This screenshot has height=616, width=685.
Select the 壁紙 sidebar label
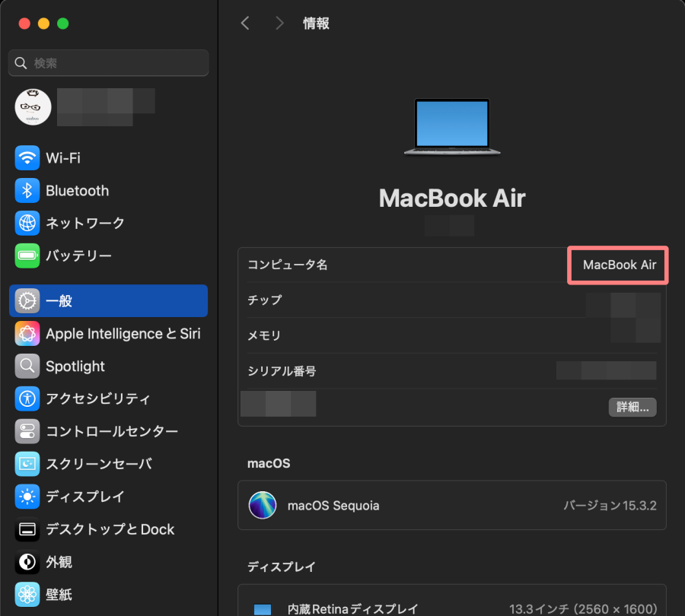(59, 594)
